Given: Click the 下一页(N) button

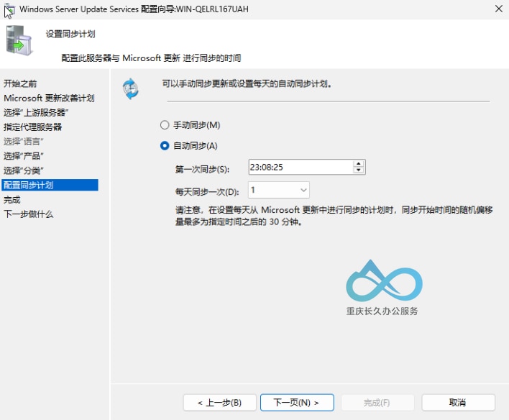Looking at the screenshot, I should click(297, 403).
